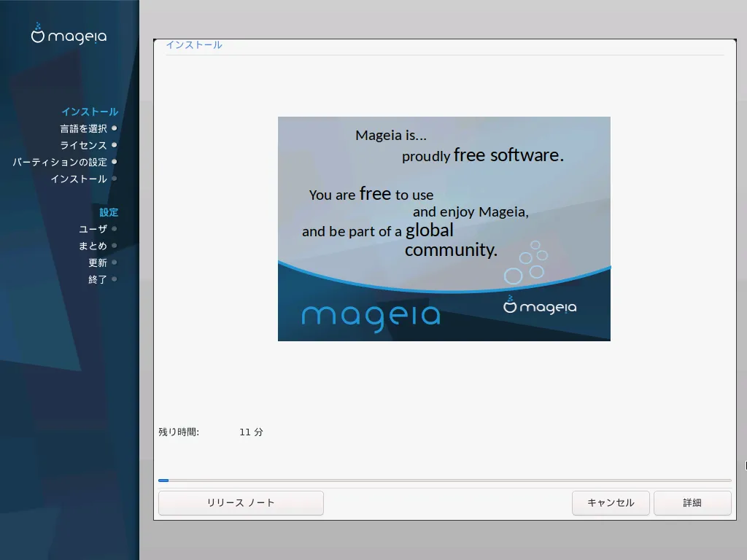
Task: Click bullet dot next to パーティションの設定
Action: coord(115,162)
